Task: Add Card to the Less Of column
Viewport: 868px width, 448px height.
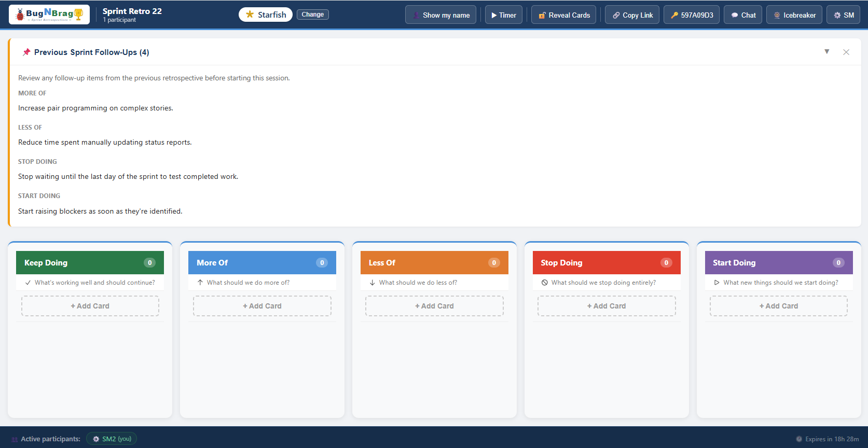Action: pyautogui.click(x=434, y=306)
